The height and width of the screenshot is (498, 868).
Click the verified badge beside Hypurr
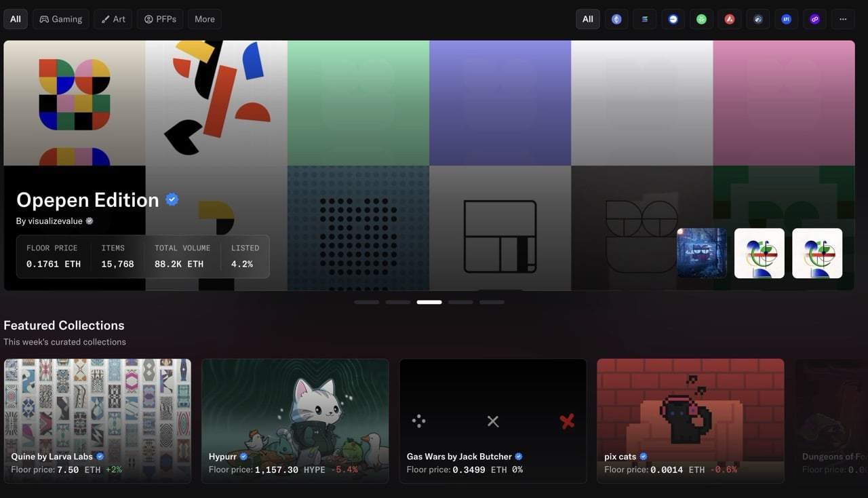(x=243, y=457)
